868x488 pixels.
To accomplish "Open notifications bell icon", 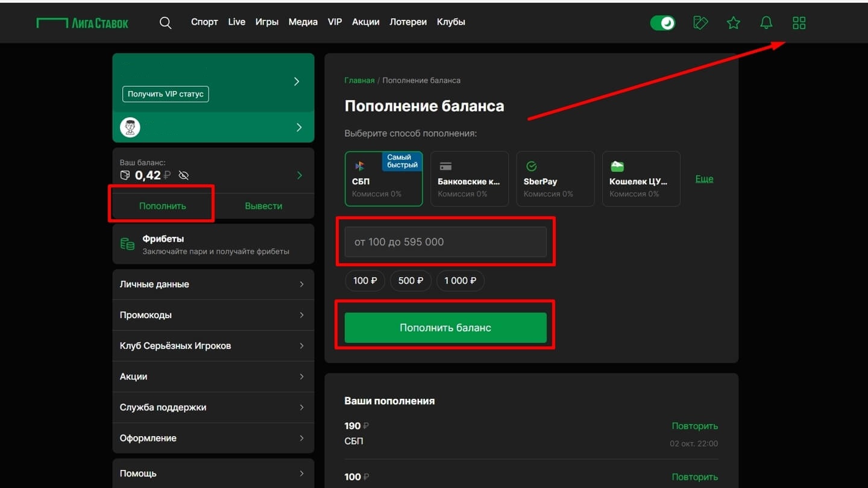I will (766, 23).
